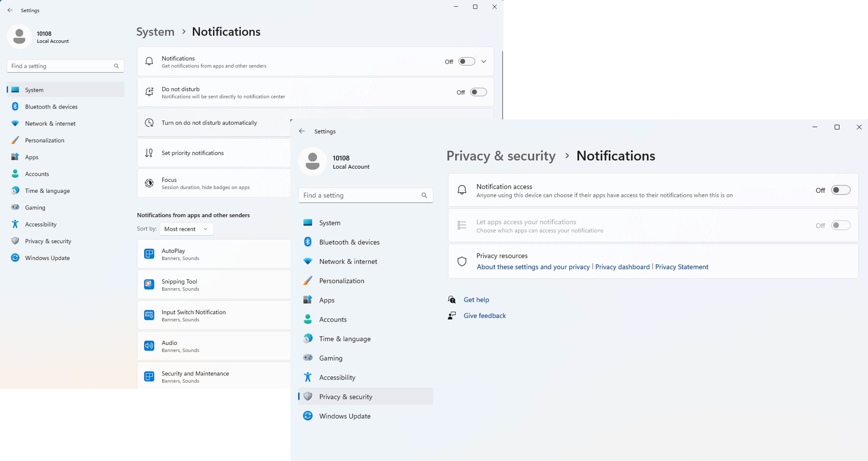
Task: Expand the Notifications section chevron
Action: point(484,62)
